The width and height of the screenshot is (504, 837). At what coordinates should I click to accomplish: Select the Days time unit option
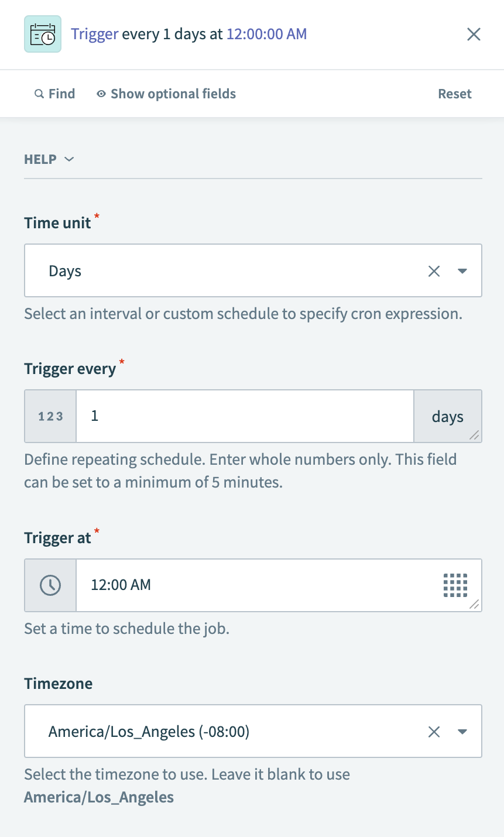pyautogui.click(x=64, y=270)
